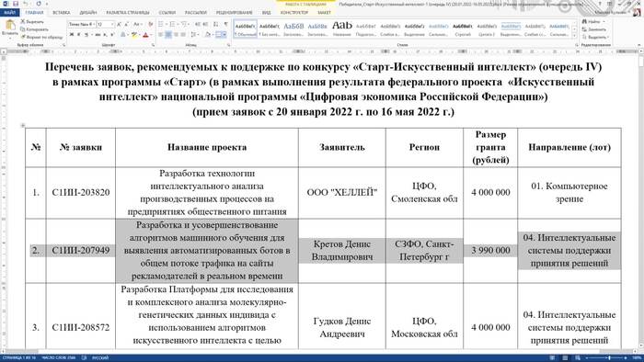
Task: Open font name combo box
Action: [x=82, y=24]
